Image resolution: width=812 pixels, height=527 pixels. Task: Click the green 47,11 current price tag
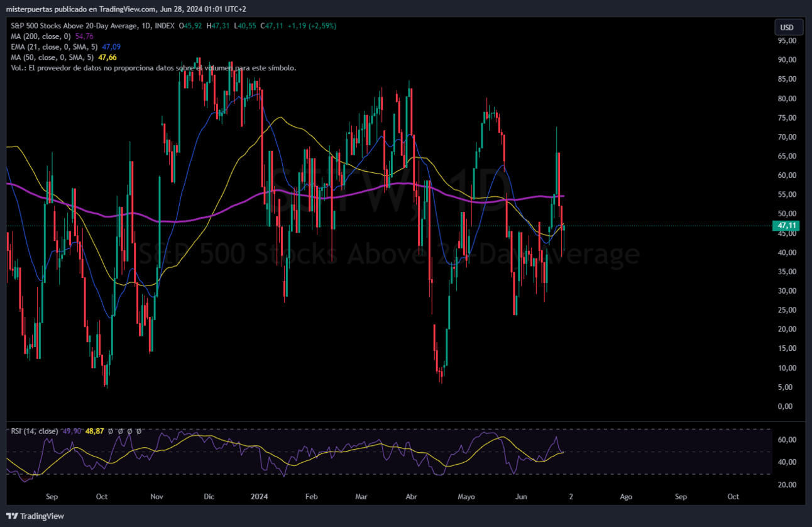pos(787,225)
